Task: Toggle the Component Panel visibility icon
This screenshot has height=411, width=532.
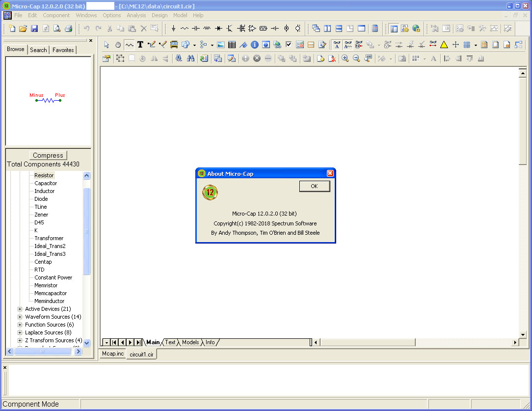Action: click(x=394, y=28)
